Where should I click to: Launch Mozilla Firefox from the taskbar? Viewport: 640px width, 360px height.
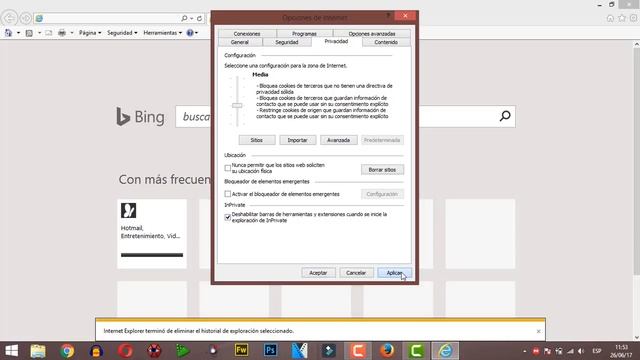(x=387, y=350)
